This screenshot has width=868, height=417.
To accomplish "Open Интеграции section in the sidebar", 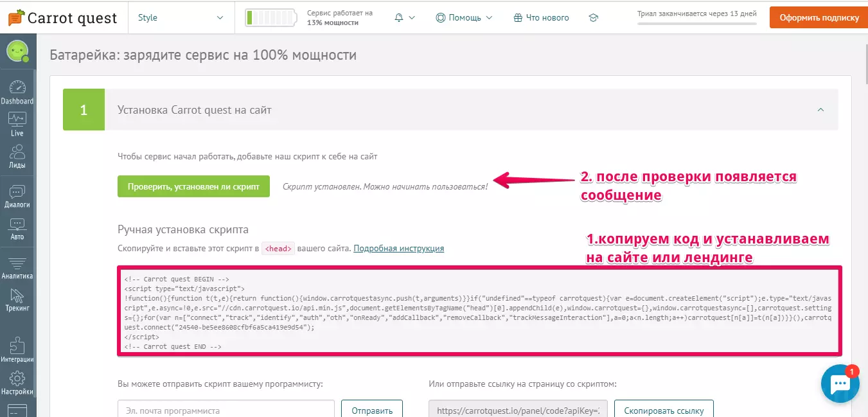I will click(17, 350).
